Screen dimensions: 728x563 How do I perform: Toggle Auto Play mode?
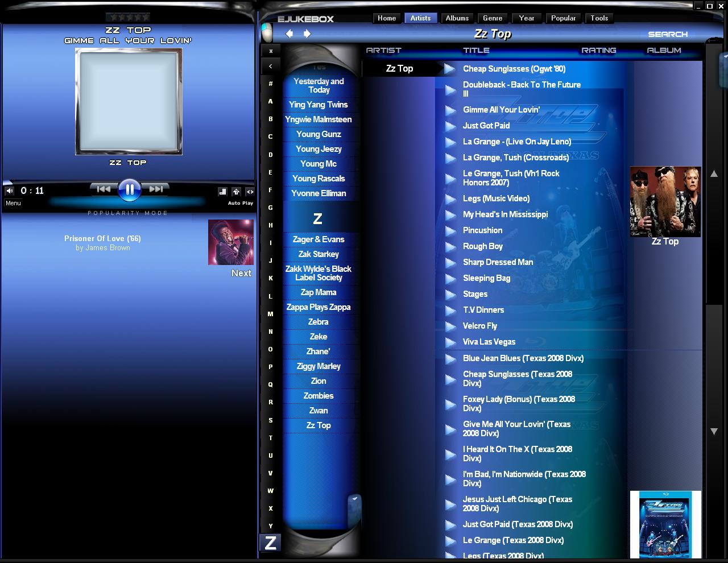pyautogui.click(x=241, y=203)
